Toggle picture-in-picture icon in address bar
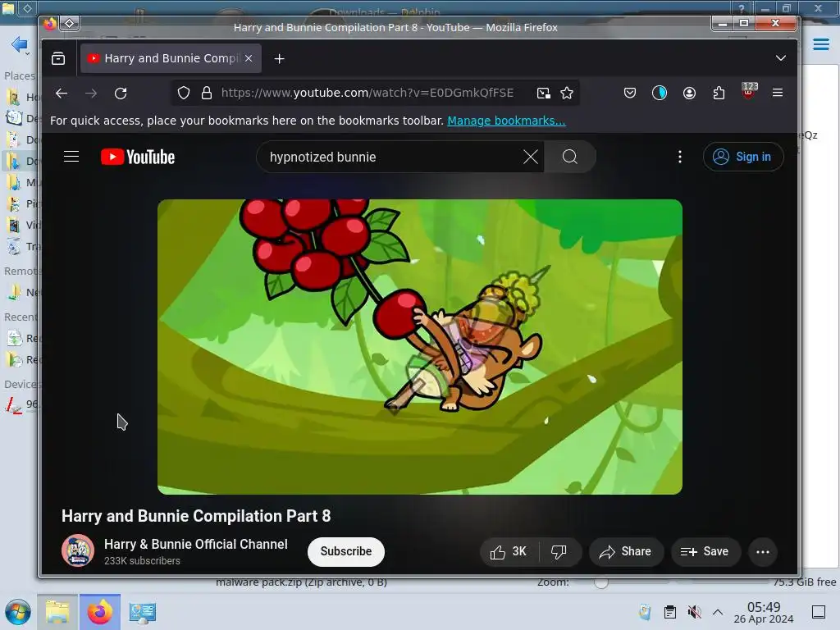This screenshot has width=840, height=630. [543, 94]
